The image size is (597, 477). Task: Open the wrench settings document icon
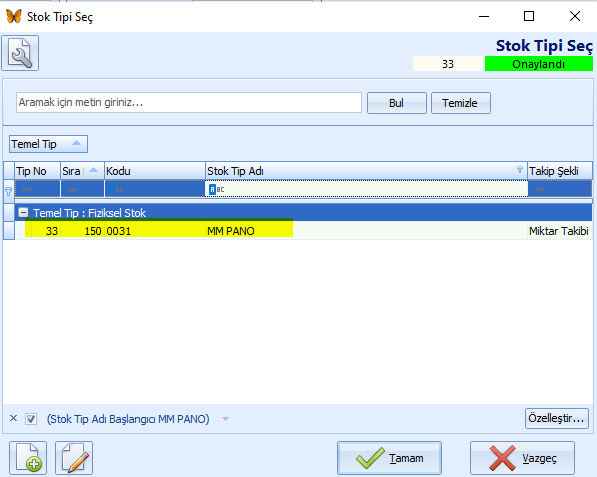point(20,53)
